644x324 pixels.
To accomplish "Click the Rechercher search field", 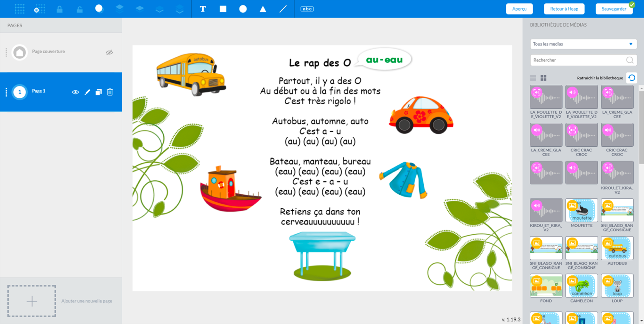I will pyautogui.click(x=579, y=60).
